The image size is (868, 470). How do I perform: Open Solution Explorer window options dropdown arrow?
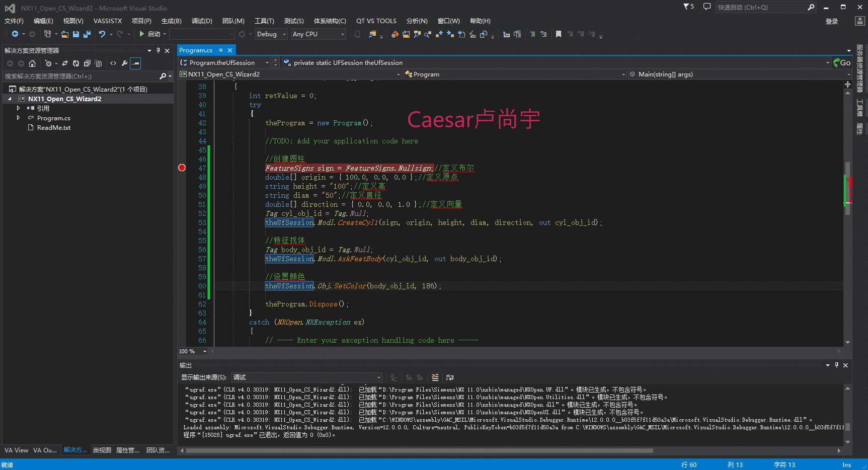point(149,50)
